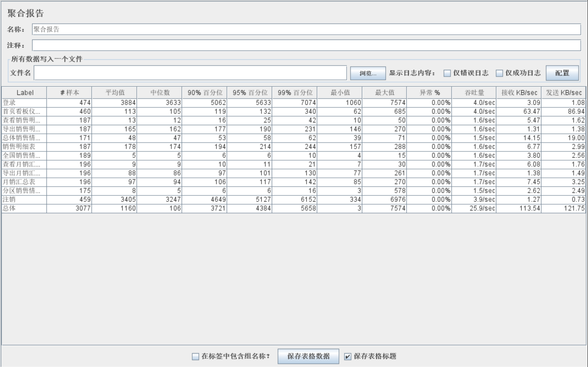Select the 销售明细表 row label
Screen dimensions: 588x367
point(19,147)
